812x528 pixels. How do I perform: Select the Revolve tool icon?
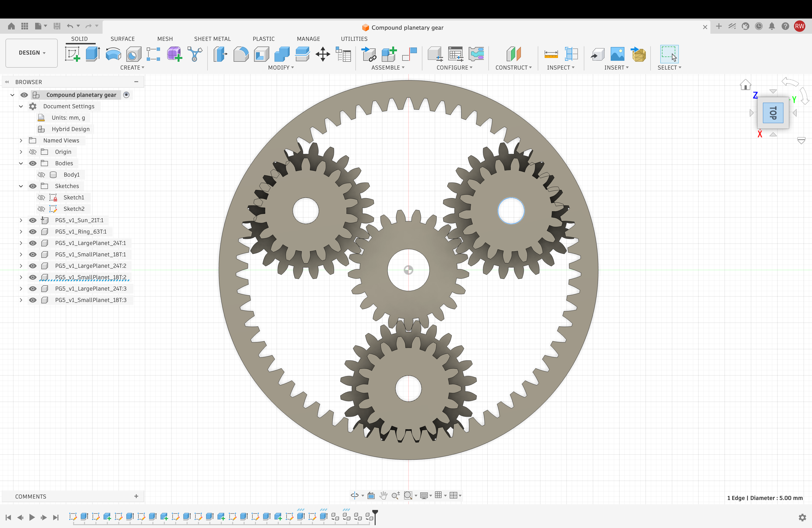tap(113, 54)
